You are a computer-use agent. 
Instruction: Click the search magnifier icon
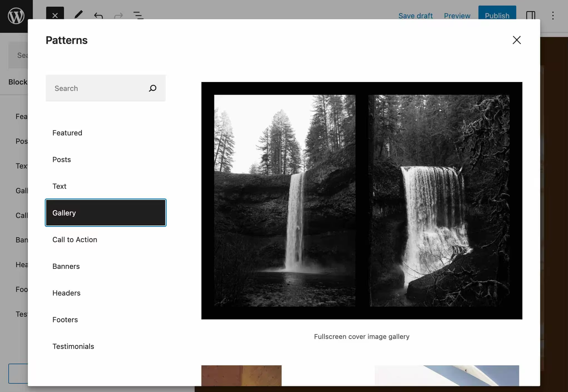tap(153, 88)
